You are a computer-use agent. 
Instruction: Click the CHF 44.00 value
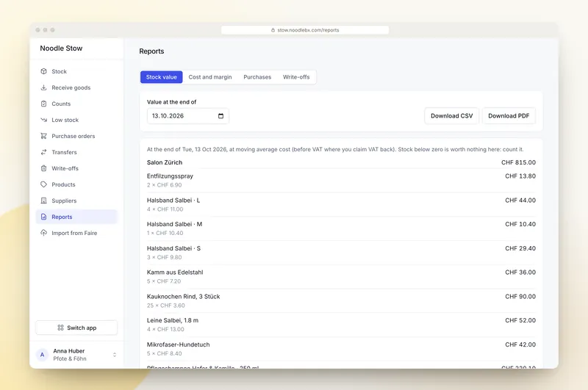click(520, 200)
